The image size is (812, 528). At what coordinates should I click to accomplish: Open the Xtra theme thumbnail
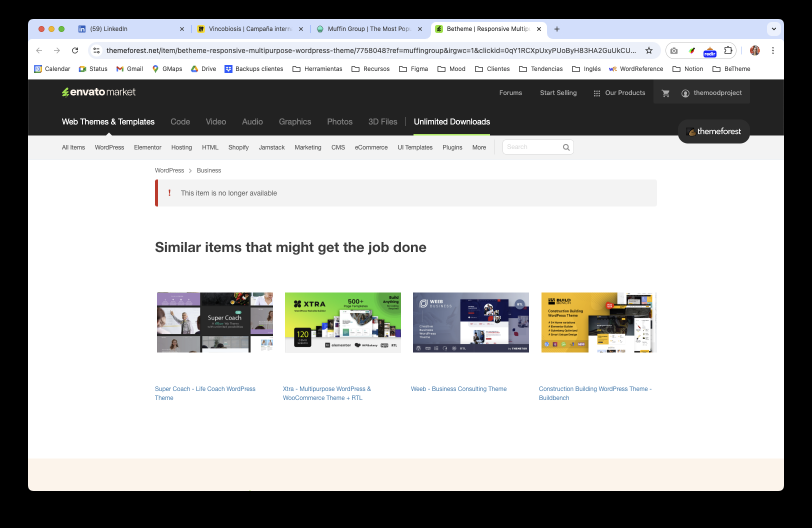pyautogui.click(x=343, y=322)
